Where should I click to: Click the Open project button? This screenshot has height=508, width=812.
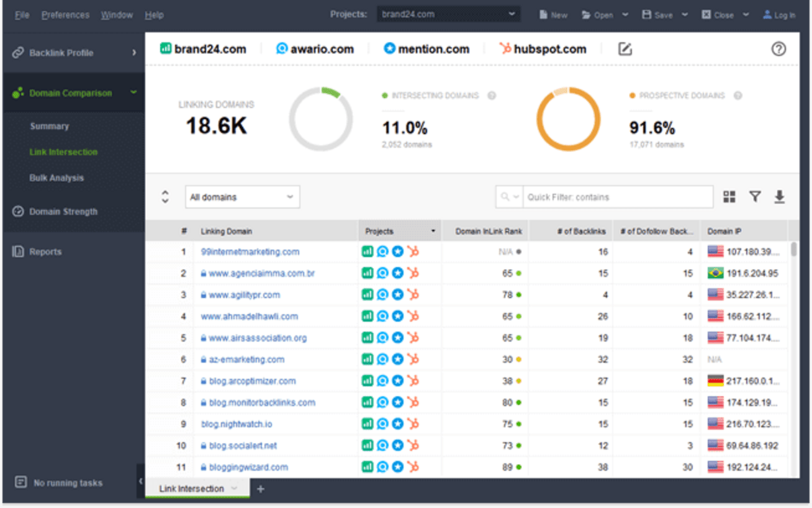pyautogui.click(x=597, y=15)
